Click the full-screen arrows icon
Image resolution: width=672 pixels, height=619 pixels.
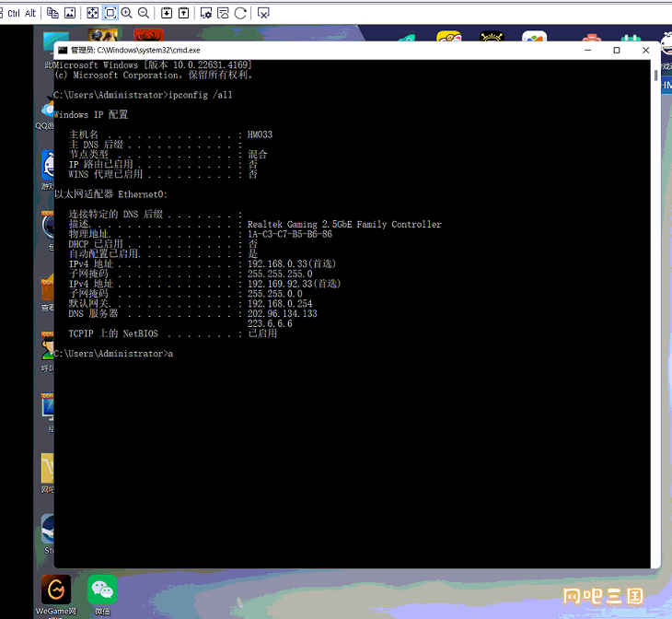(93, 13)
